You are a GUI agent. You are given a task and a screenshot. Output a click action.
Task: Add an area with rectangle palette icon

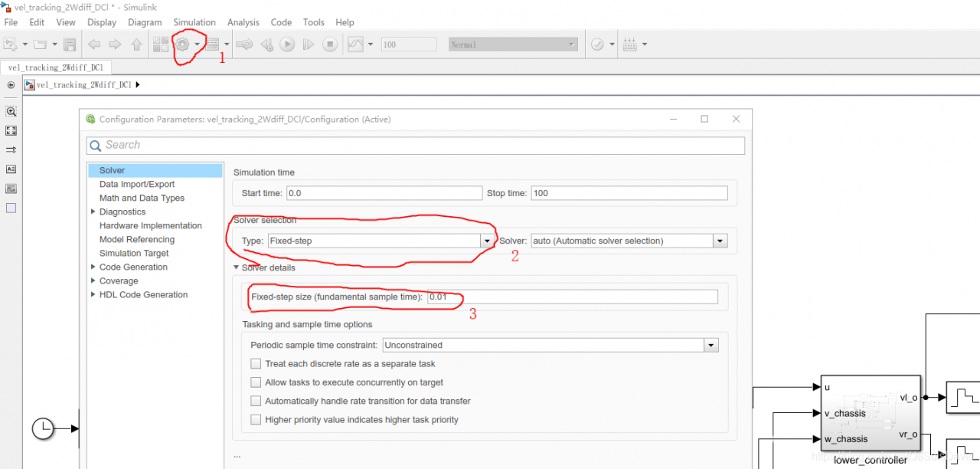click(x=11, y=208)
